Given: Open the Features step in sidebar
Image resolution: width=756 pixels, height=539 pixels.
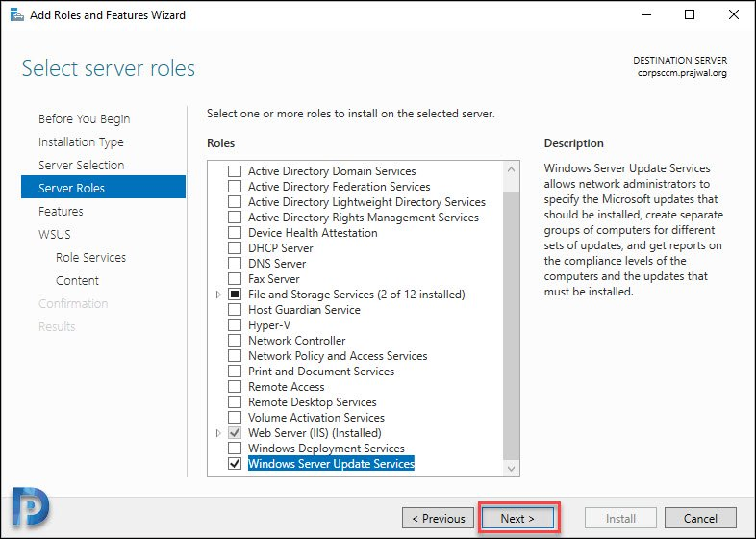Looking at the screenshot, I should [x=61, y=212].
